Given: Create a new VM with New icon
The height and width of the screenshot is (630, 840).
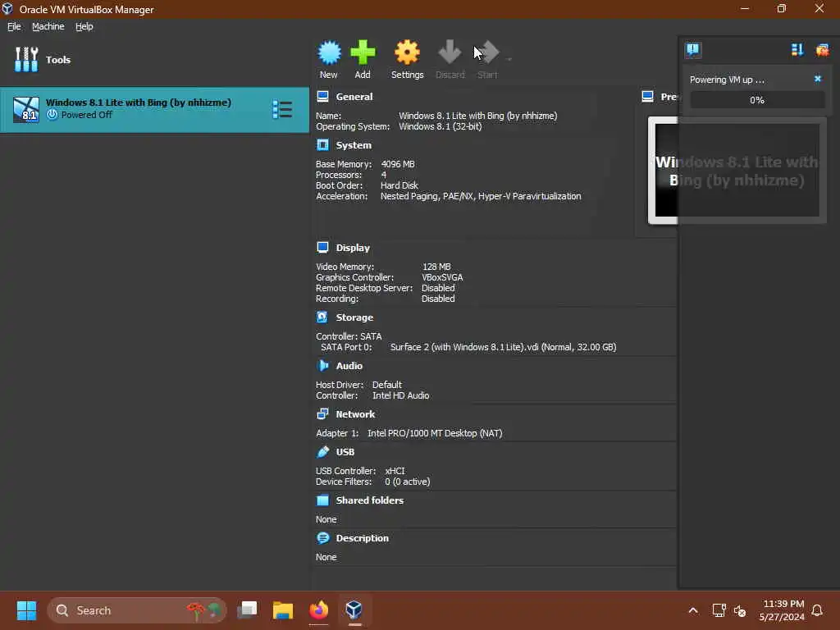Looking at the screenshot, I should pyautogui.click(x=329, y=53).
